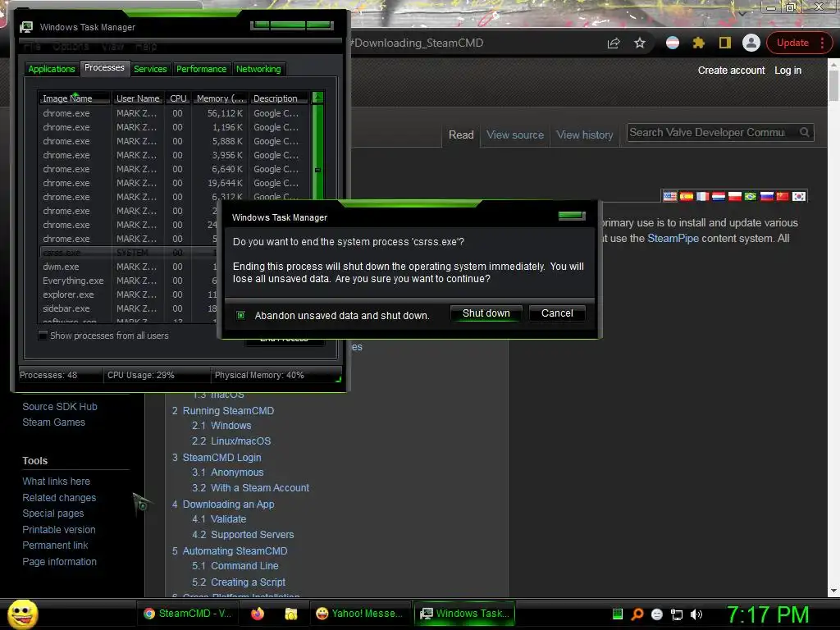Click the Chrome share page icon
This screenshot has width=840, height=630.
[x=614, y=43]
